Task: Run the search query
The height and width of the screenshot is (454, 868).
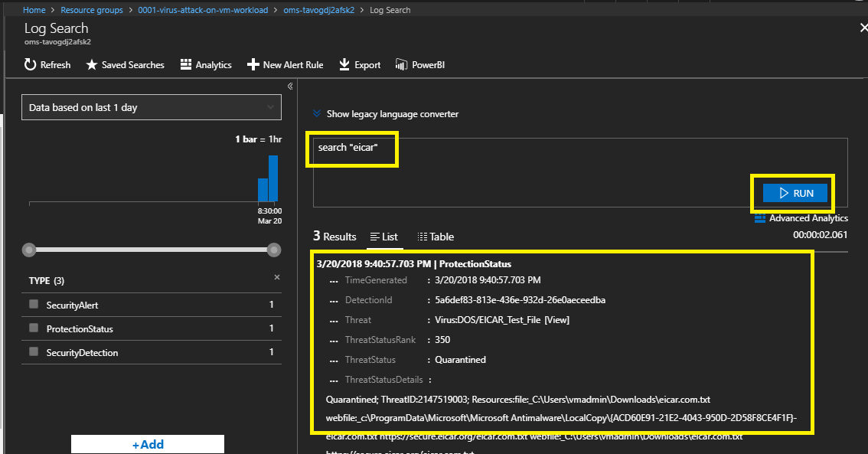Action: point(795,193)
